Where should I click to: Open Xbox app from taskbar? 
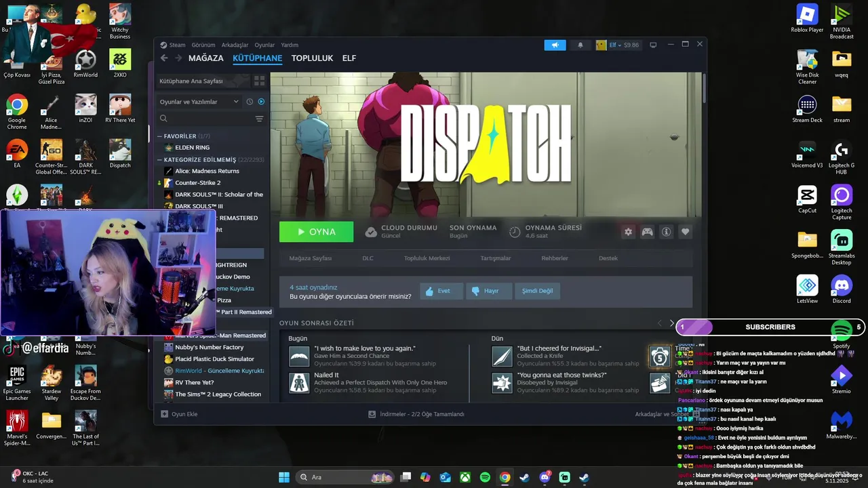point(465,477)
